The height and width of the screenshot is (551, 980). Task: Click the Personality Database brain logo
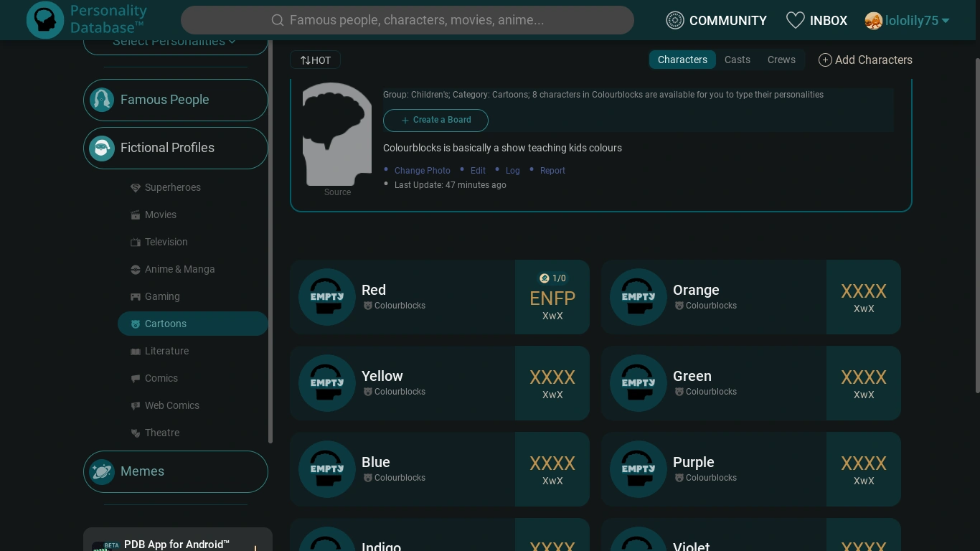[44, 20]
